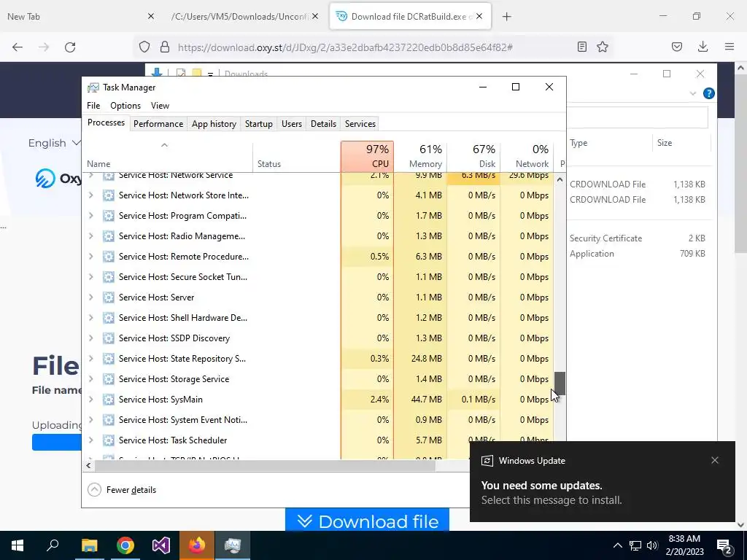Show hidden system tray icons
The image size is (747, 560).
pos(617,545)
